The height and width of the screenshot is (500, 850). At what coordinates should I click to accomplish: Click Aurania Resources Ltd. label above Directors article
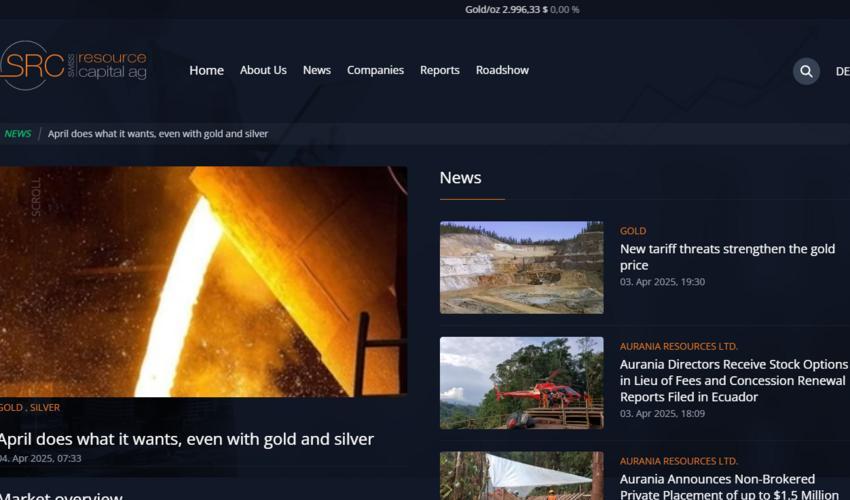679,347
